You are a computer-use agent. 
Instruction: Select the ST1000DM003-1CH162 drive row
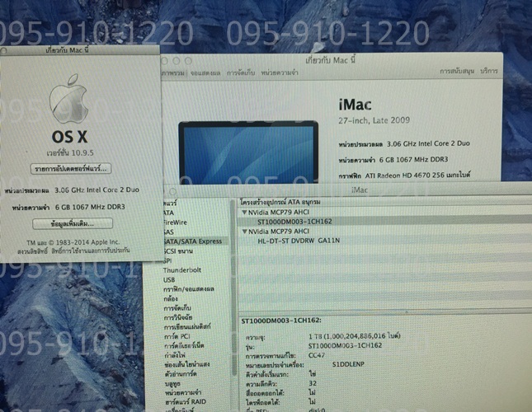[384, 222]
